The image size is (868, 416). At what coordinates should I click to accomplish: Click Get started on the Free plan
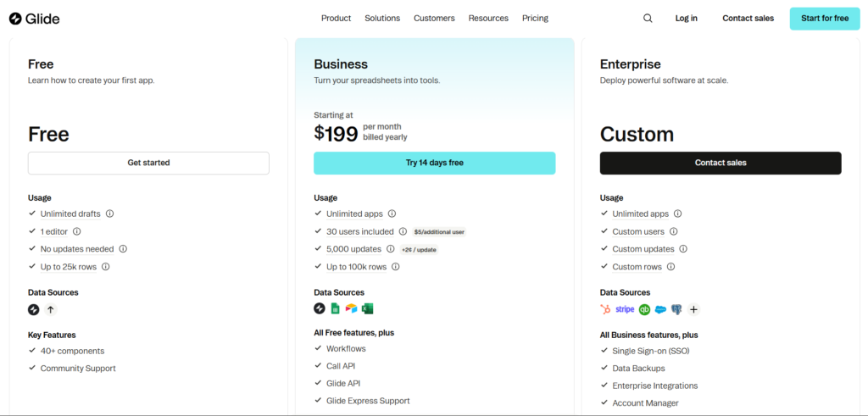[x=148, y=164]
